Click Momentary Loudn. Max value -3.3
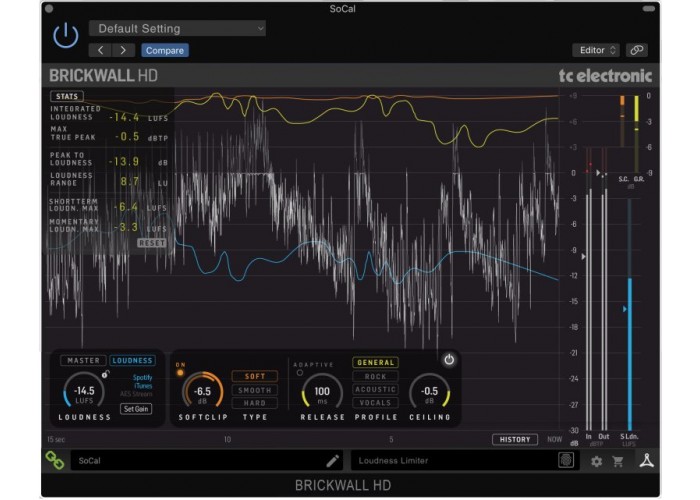 click(126, 227)
